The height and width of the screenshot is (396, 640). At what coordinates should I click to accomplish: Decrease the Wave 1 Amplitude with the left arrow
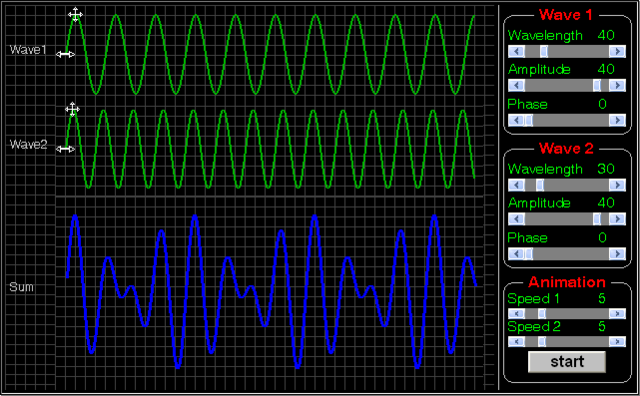pyautogui.click(x=516, y=85)
